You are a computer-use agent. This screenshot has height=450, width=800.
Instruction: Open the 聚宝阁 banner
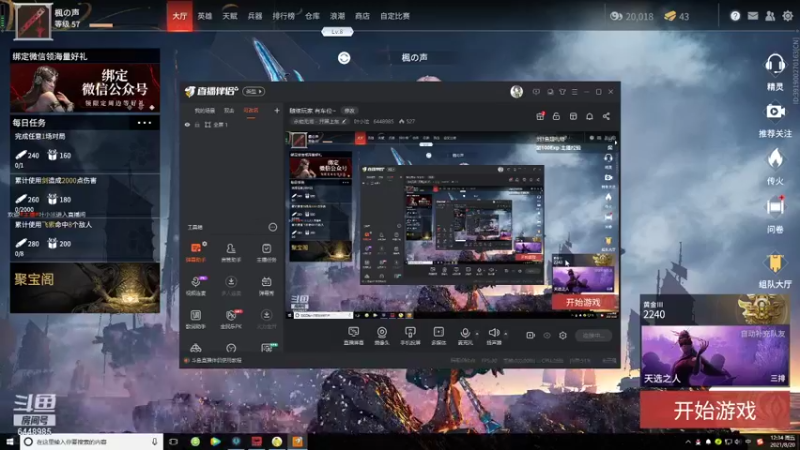click(x=85, y=288)
